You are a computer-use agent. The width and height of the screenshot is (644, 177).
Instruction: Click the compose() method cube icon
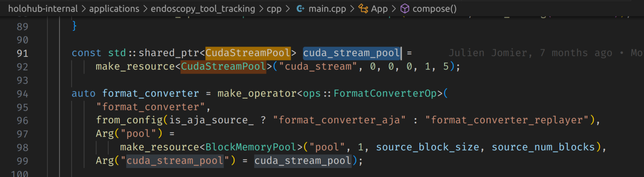tap(404, 9)
